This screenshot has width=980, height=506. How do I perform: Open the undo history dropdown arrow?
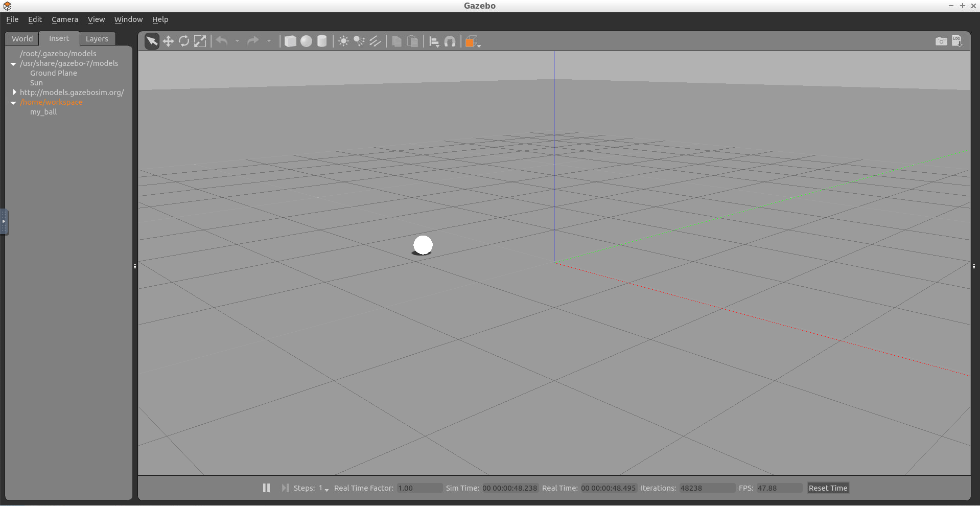[x=237, y=41]
